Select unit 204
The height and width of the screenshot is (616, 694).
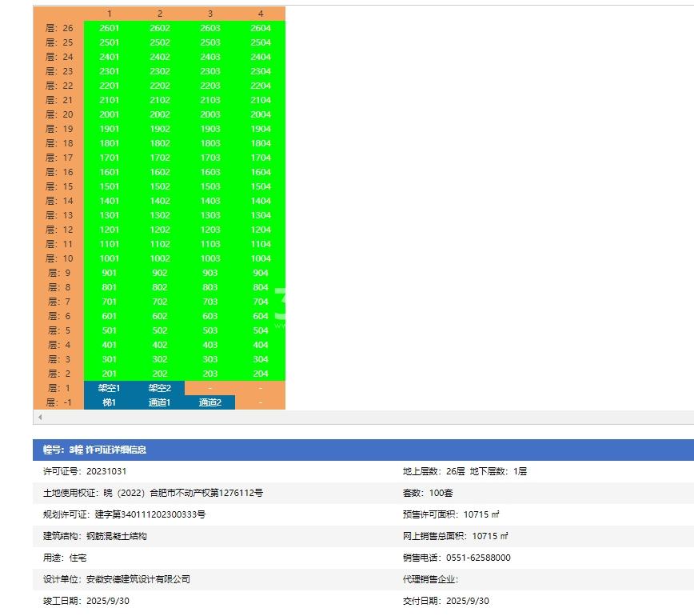(x=261, y=374)
